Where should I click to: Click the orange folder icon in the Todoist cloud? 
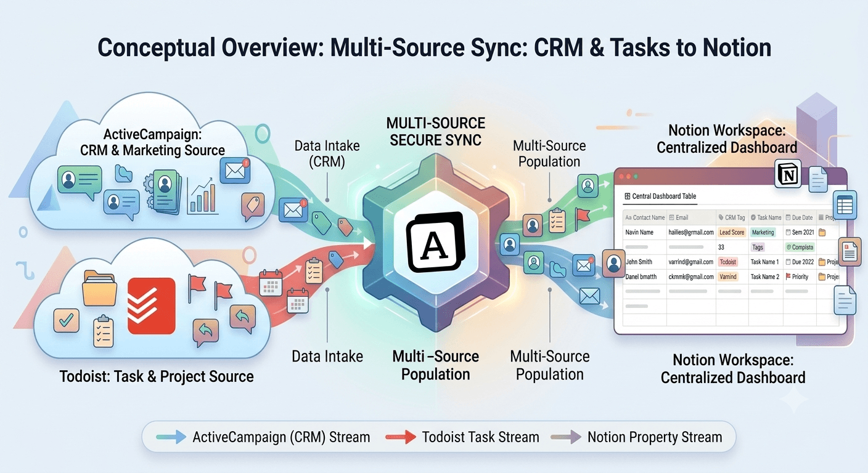[99, 288]
